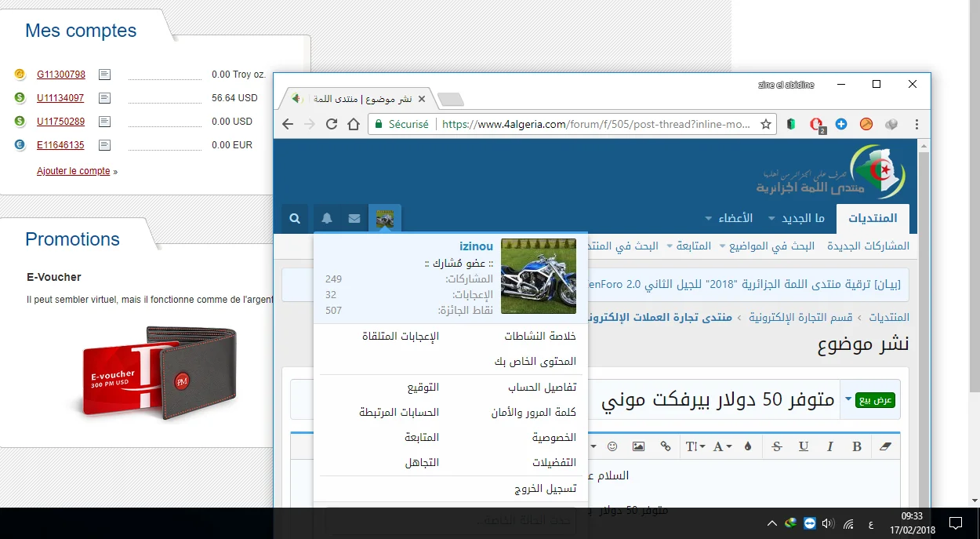
Task: Open the text color droplet picker
Action: point(747,446)
